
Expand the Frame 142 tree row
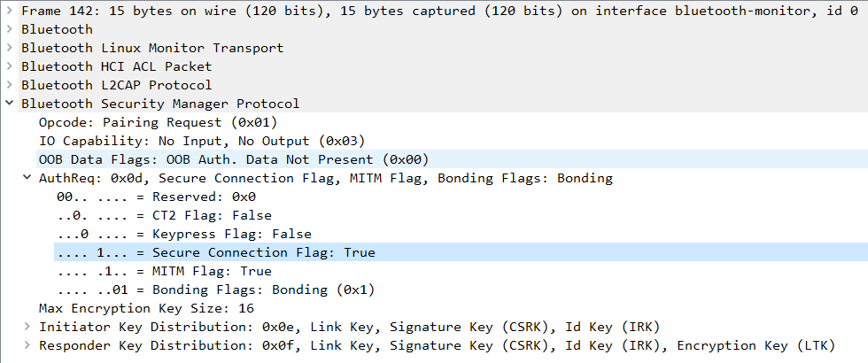click(x=10, y=11)
